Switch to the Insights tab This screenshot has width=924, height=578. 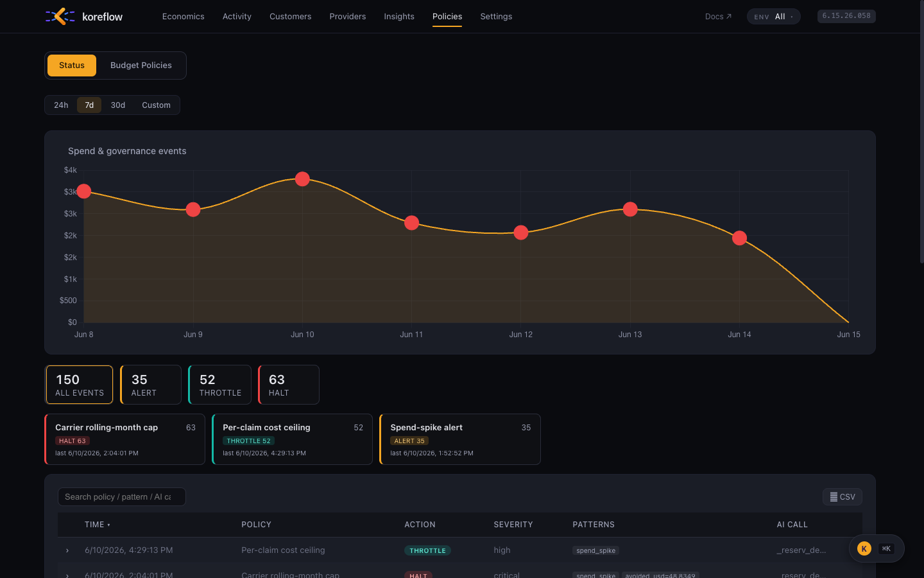[399, 17]
